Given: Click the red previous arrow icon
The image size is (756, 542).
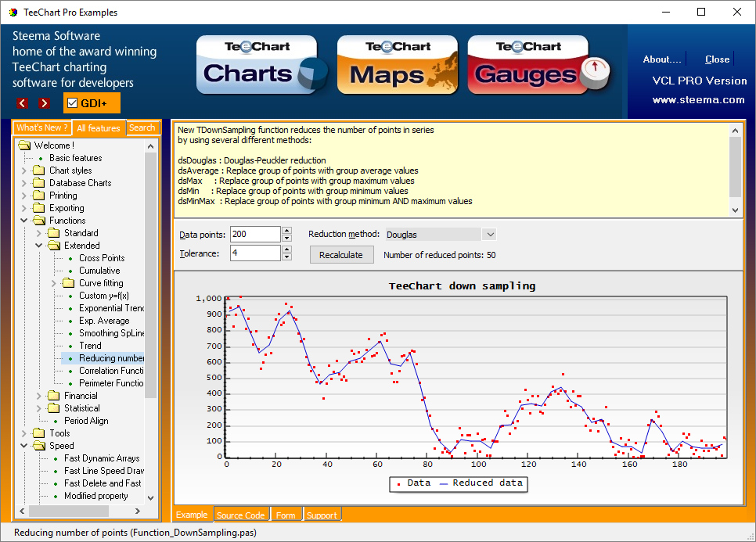Looking at the screenshot, I should coord(22,103).
